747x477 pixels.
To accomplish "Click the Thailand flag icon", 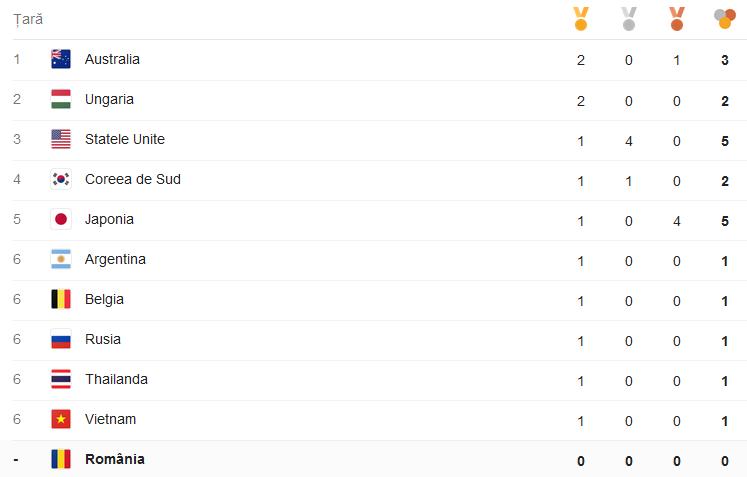I will click(61, 379).
